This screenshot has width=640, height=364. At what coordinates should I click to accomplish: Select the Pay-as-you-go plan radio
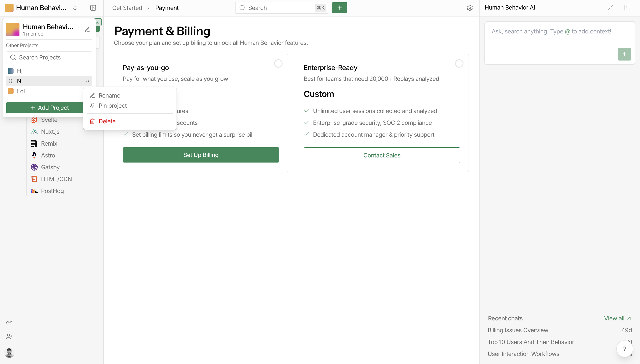(x=278, y=63)
